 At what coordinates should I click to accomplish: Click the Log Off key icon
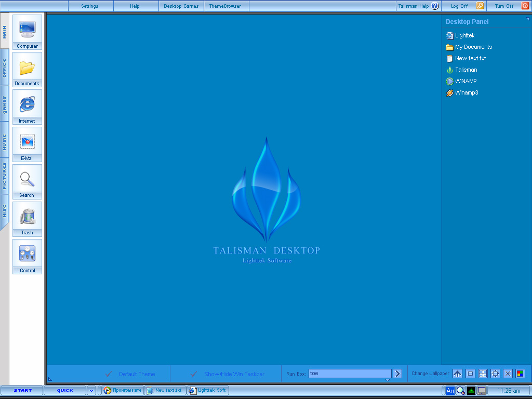pyautogui.click(x=480, y=6)
